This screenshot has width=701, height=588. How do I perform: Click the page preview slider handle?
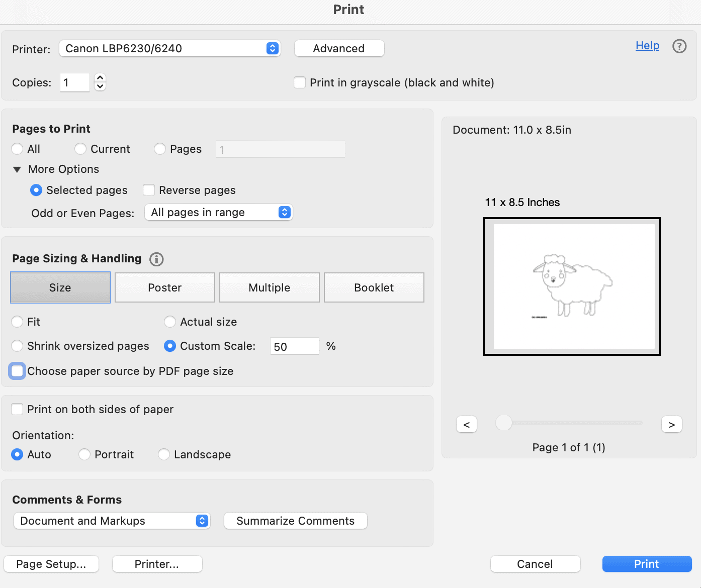click(x=503, y=423)
